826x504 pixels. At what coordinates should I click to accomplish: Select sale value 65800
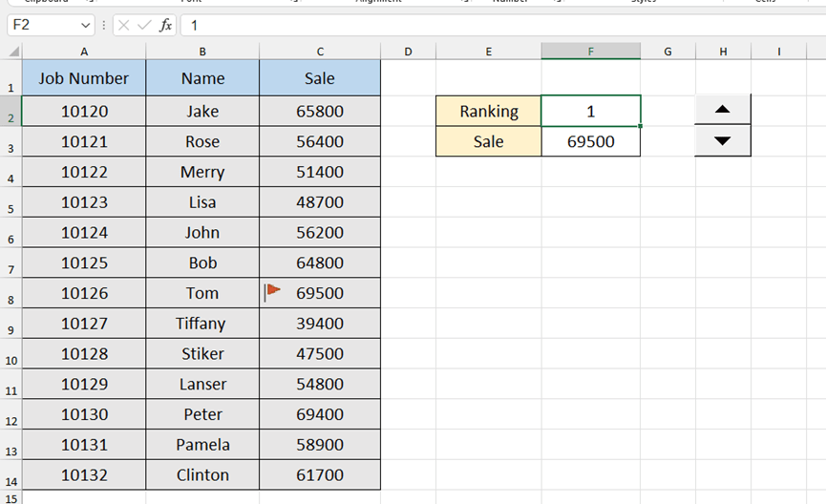[320, 111]
